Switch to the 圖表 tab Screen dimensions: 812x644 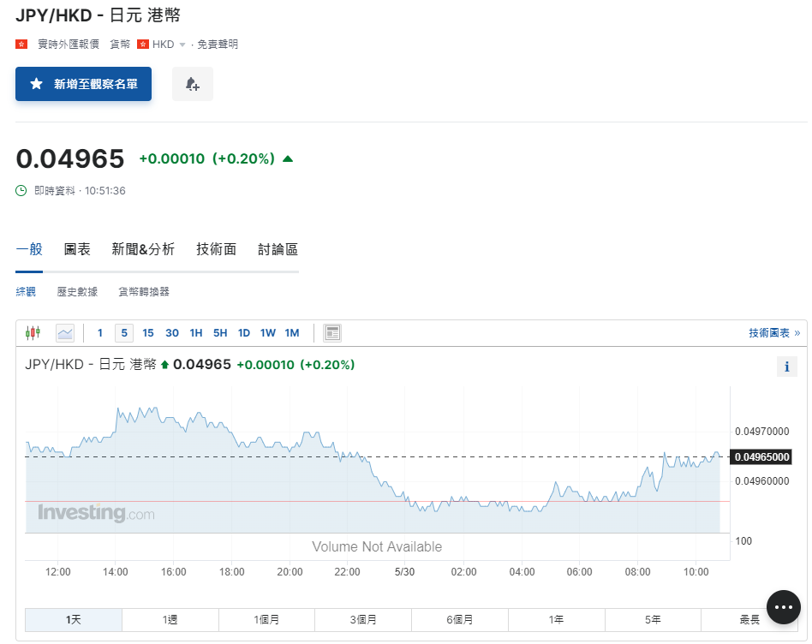click(x=77, y=249)
